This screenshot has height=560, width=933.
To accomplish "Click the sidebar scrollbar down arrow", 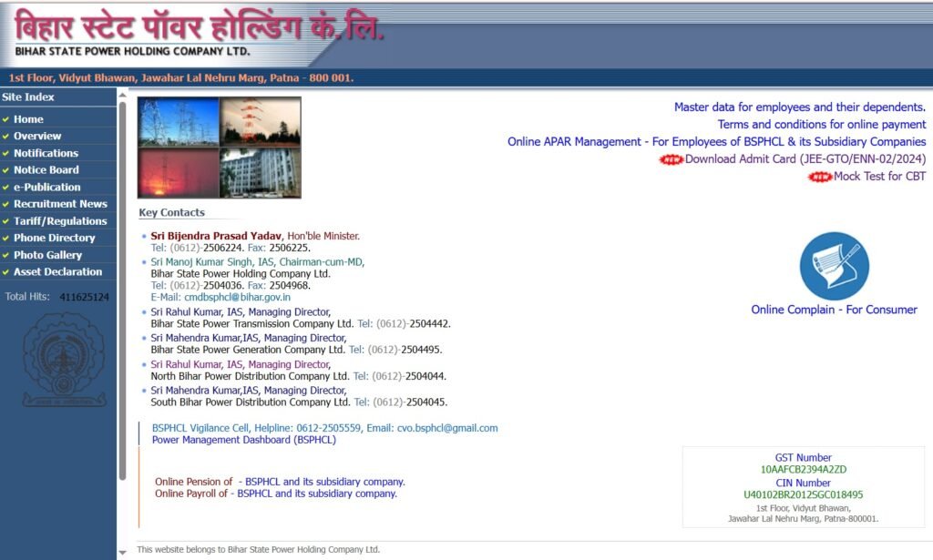I will click(122, 553).
